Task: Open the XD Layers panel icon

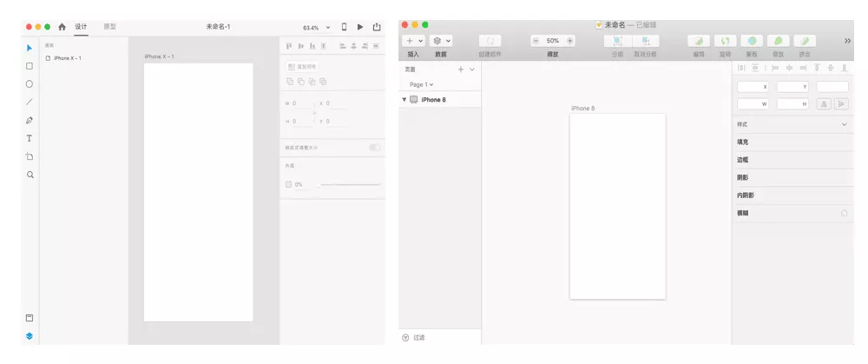Action: coord(30,335)
